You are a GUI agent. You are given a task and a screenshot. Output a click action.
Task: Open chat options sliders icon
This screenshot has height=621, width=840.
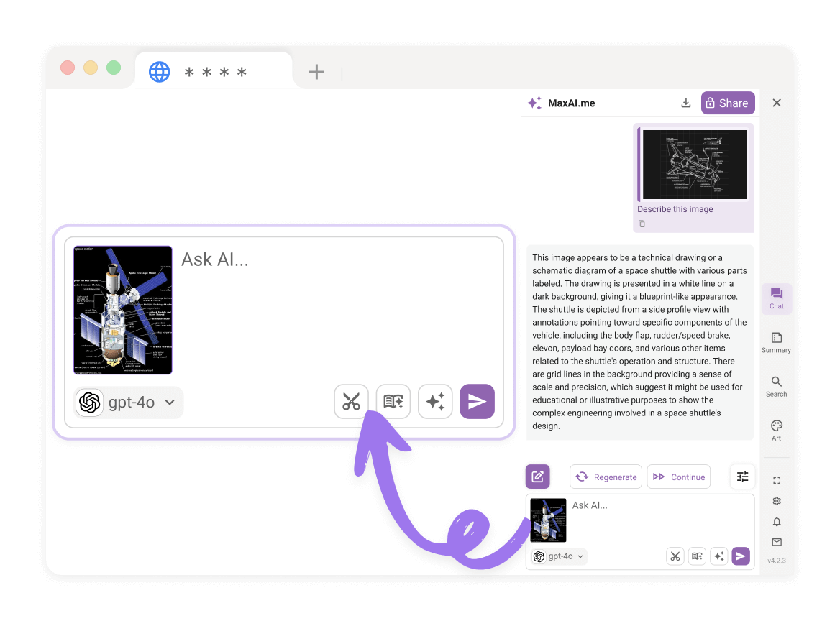pyautogui.click(x=742, y=477)
